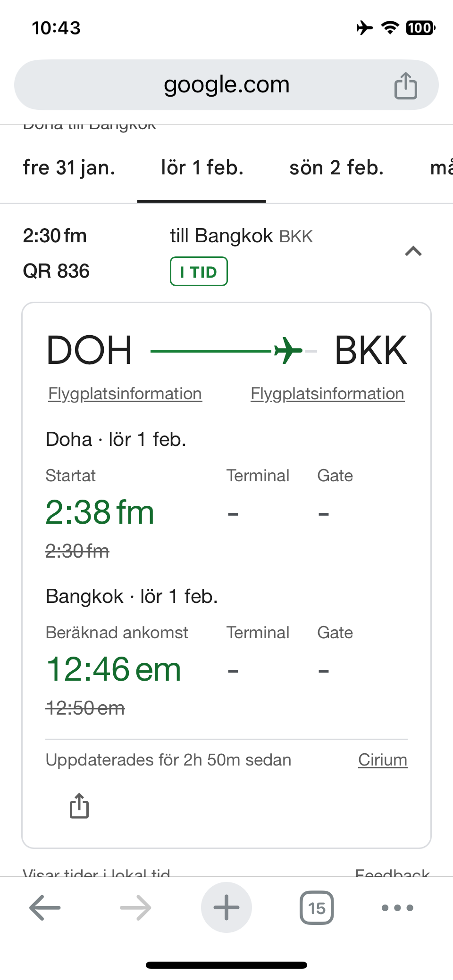Tap the battery indicator in the status bar
Screen dimensions: 453x980
pos(420,28)
